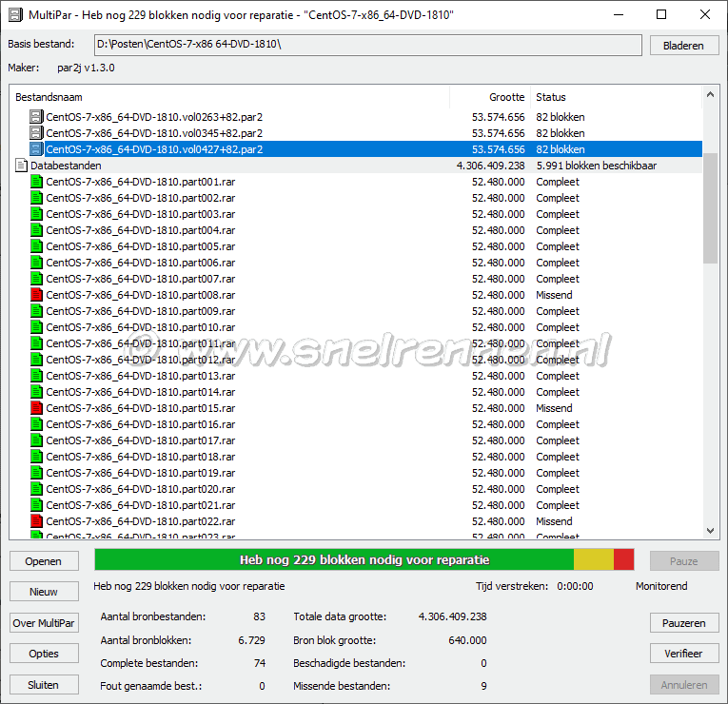
Task: Click the Missend status of part015.rar
Action: click(x=554, y=408)
